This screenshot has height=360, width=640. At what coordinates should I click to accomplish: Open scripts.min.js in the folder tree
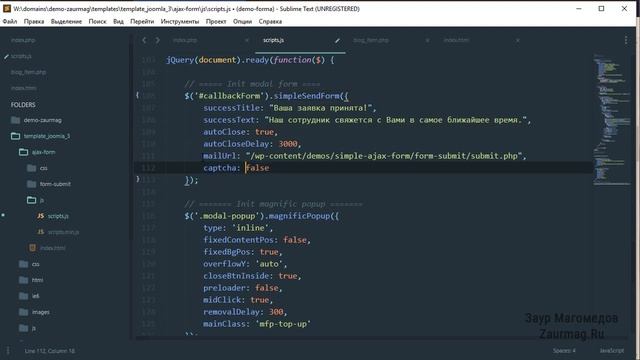pos(63,232)
